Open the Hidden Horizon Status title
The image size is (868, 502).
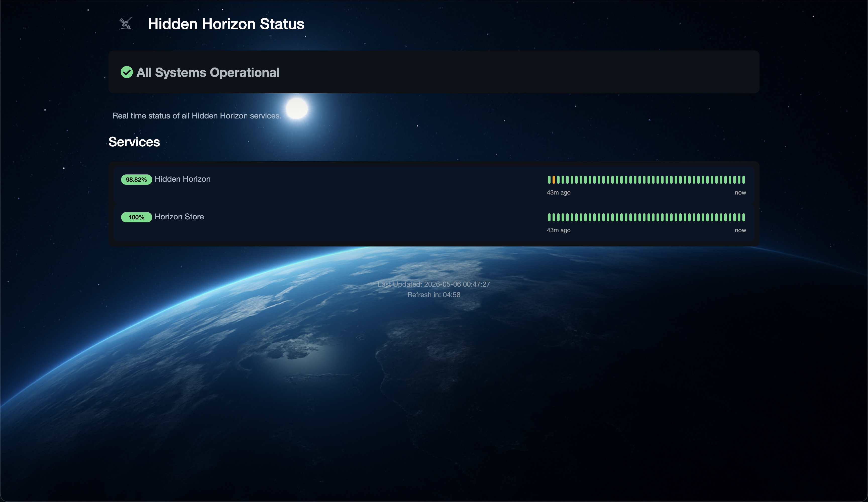(226, 24)
